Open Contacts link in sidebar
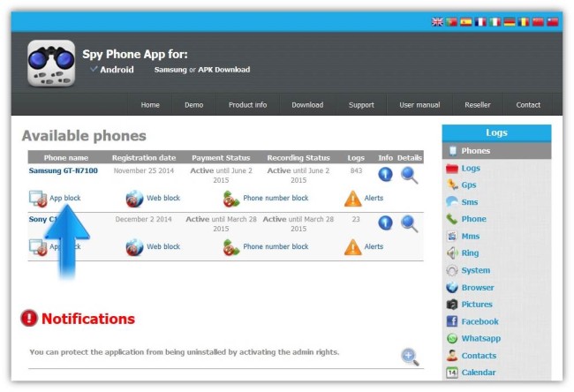Viewport: 574px width, 392px height. click(479, 356)
